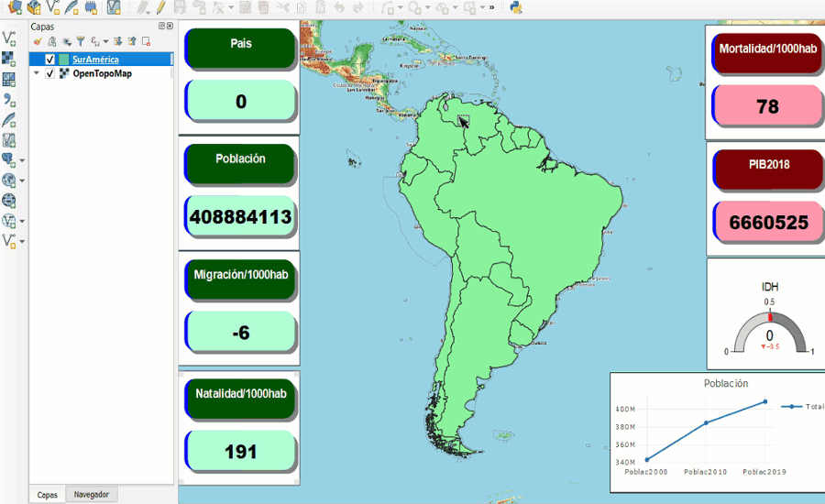
Task: Click the Remove Layer icon in Capas toolbar
Action: coord(146,41)
